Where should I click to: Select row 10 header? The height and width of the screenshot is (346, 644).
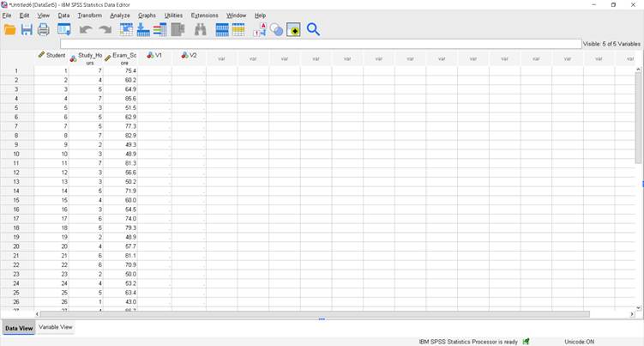16,154
